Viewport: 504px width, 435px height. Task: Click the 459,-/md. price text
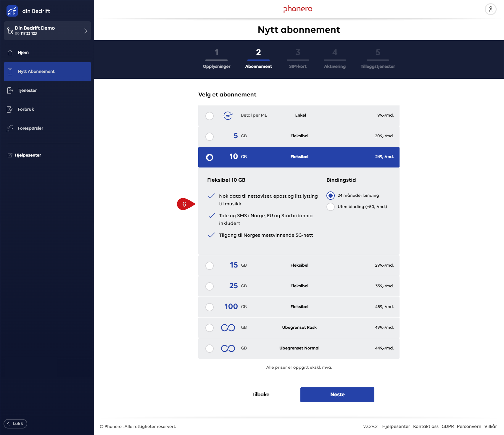click(x=384, y=307)
